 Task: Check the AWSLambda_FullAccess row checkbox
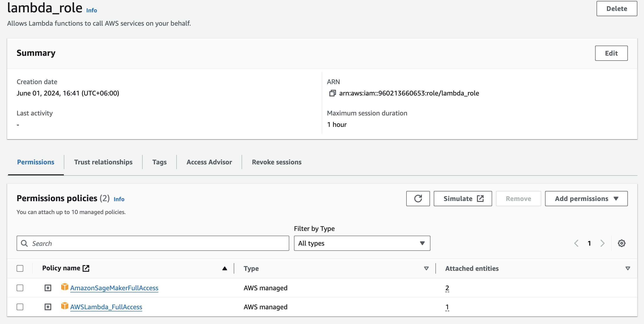tap(20, 307)
